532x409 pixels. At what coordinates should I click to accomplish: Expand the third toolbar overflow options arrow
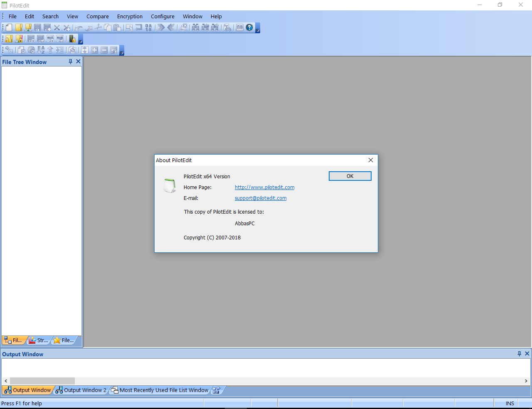(122, 50)
